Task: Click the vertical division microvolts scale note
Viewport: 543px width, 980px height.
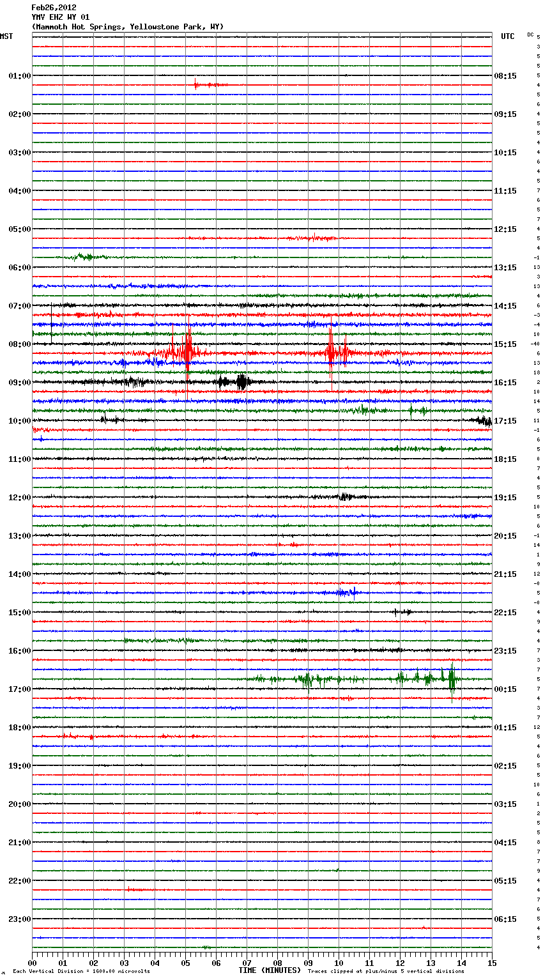Action: [81, 971]
